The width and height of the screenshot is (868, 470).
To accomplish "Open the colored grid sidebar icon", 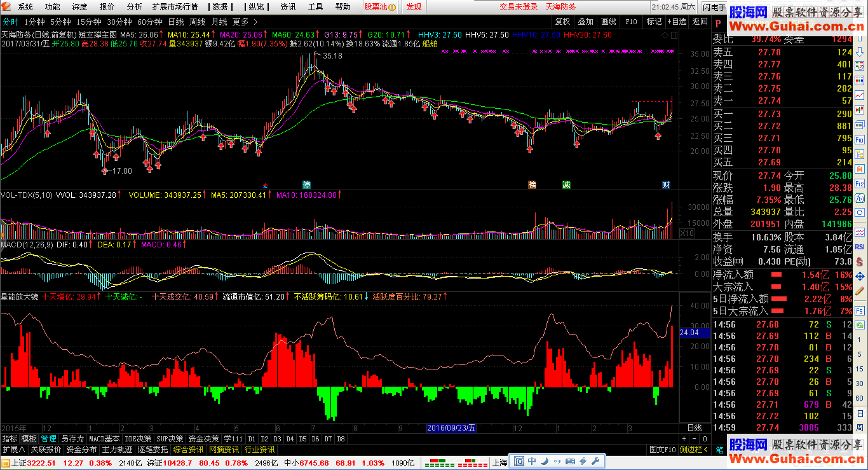I will [860, 81].
